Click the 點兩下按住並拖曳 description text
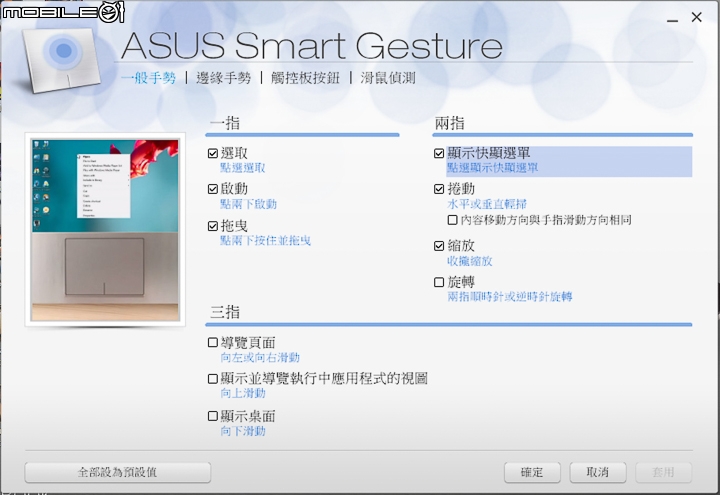 coord(265,241)
